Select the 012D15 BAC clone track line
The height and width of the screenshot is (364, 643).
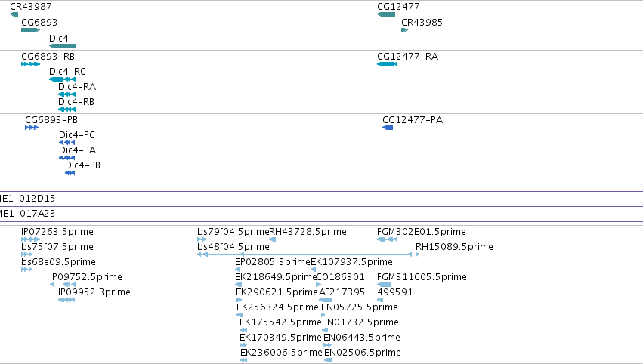pos(322,191)
